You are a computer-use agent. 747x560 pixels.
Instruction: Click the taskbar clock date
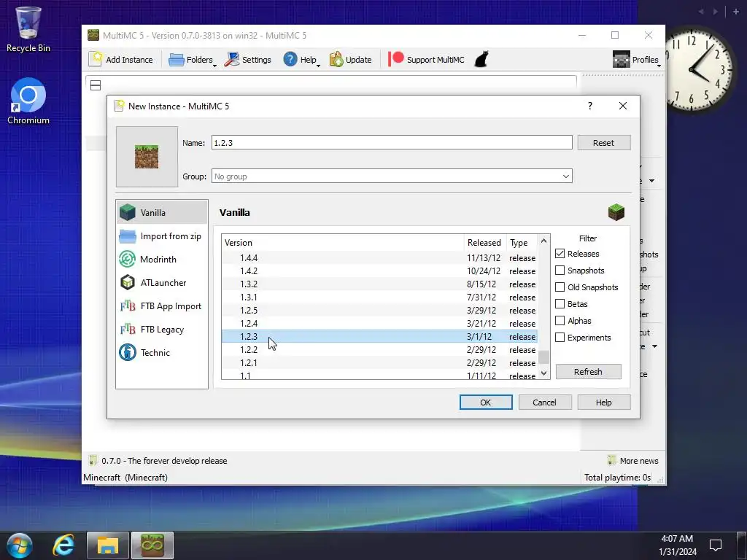coord(678,552)
